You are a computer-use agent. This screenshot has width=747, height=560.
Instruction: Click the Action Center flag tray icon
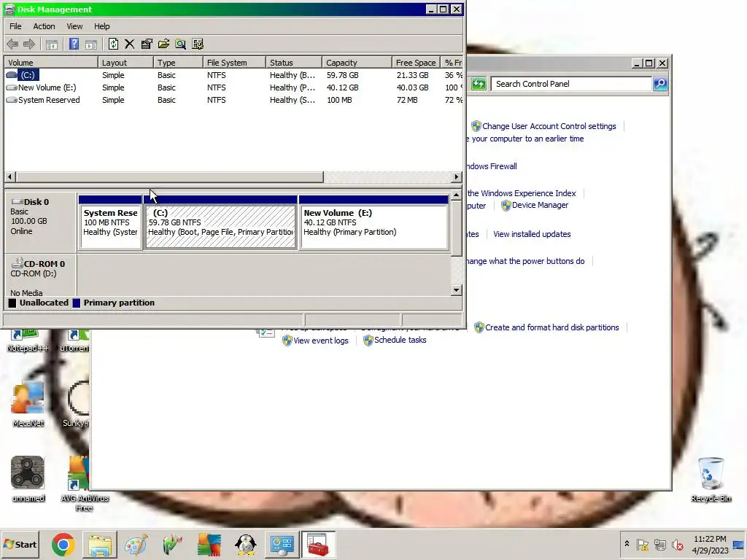pos(643,544)
